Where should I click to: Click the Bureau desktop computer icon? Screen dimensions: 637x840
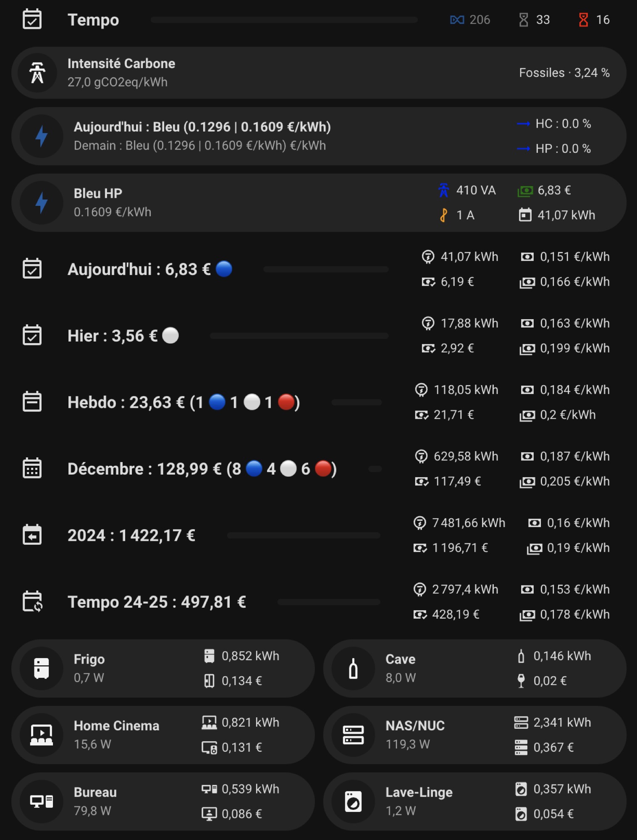[x=42, y=801]
